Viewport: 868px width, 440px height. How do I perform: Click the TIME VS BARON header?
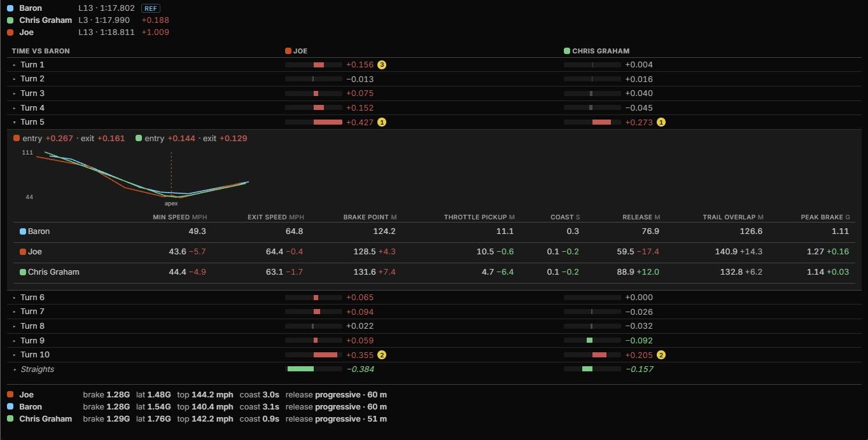tap(41, 51)
